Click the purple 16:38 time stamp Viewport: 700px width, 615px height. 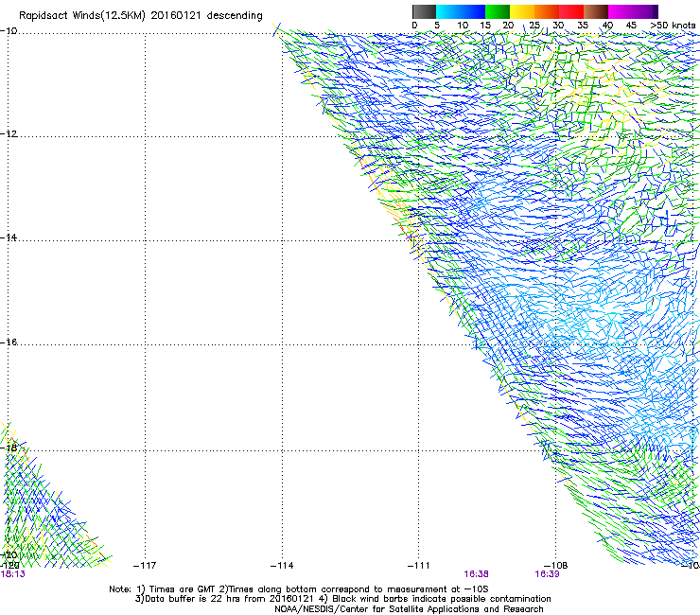click(x=476, y=574)
